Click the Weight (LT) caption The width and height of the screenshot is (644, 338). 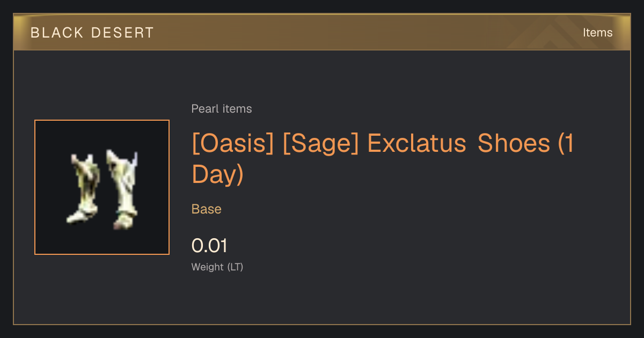[217, 267]
